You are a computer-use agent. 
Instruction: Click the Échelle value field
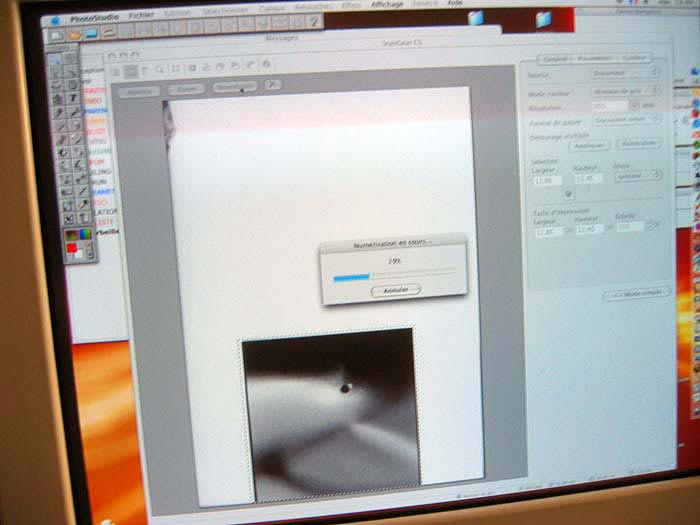tap(630, 227)
